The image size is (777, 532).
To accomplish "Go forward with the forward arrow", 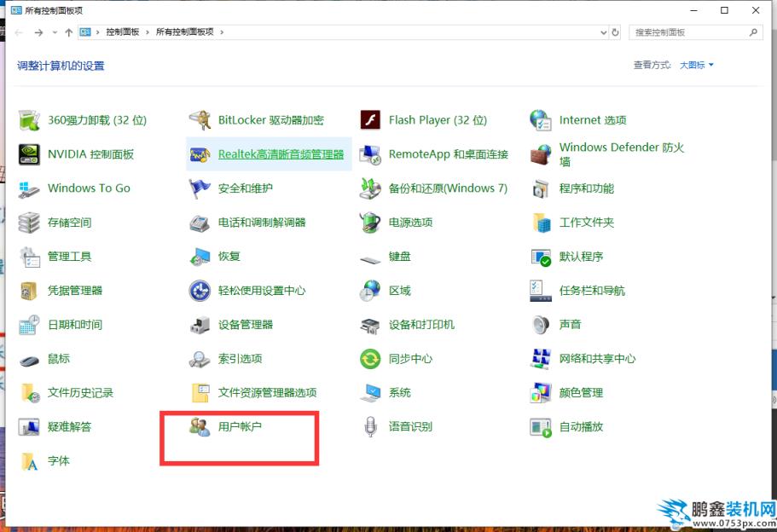I will [x=38, y=32].
